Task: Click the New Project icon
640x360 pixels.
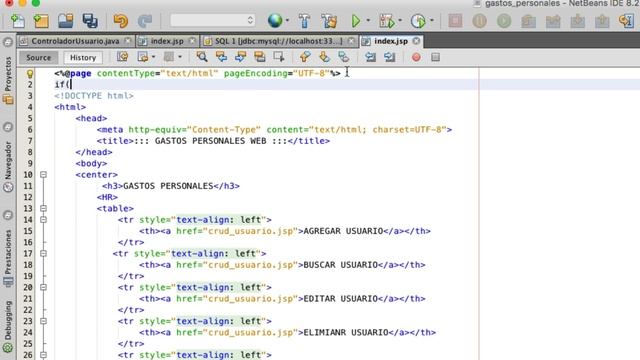Action: coord(41,20)
